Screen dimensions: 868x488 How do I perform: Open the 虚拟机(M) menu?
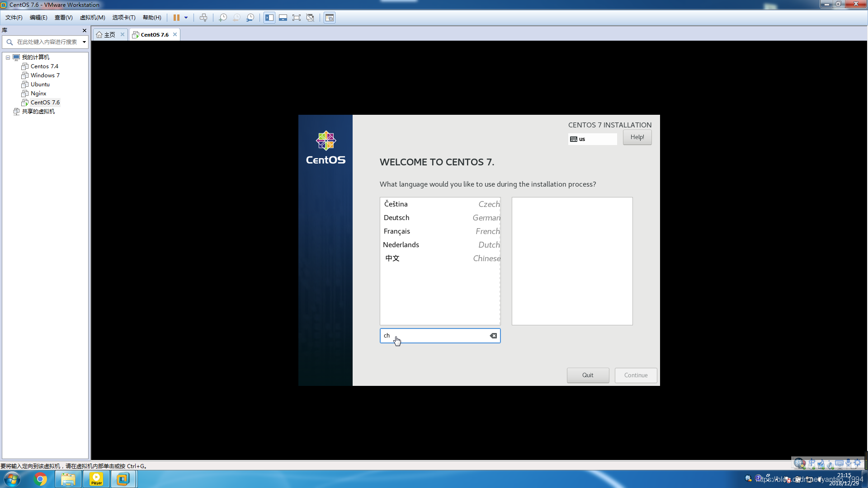tap(92, 18)
